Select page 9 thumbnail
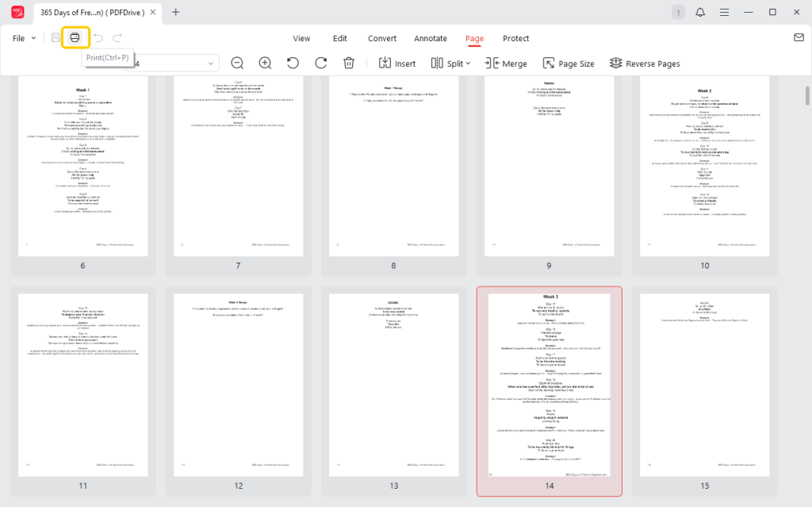This screenshot has width=812, height=507. pyautogui.click(x=549, y=167)
